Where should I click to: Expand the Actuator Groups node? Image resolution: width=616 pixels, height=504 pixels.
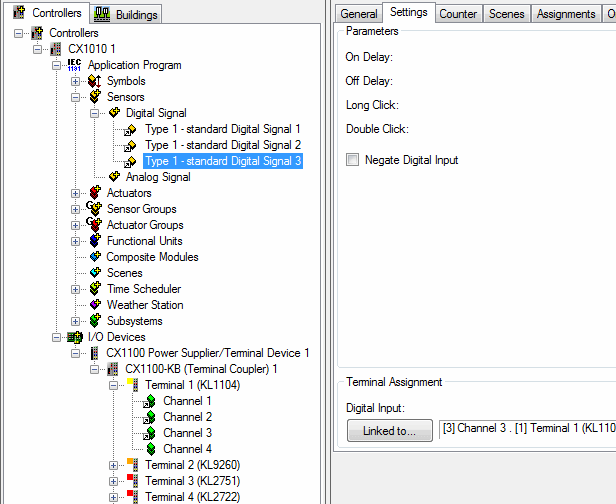[x=75, y=225]
